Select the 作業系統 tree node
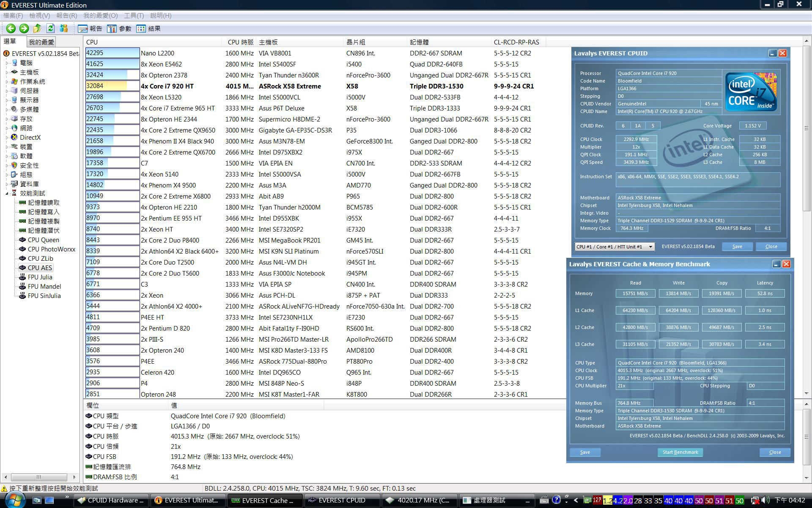The width and height of the screenshot is (812, 508). 33,81
